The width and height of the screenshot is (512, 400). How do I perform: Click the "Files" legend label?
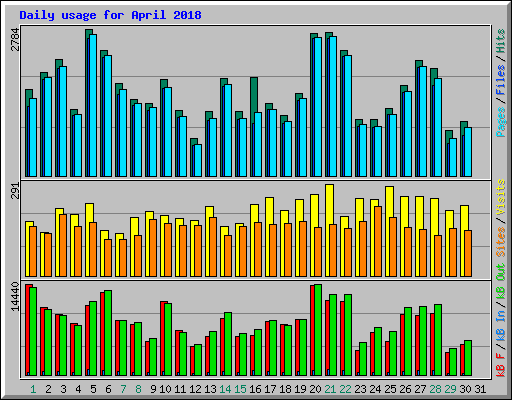pyautogui.click(x=501, y=80)
